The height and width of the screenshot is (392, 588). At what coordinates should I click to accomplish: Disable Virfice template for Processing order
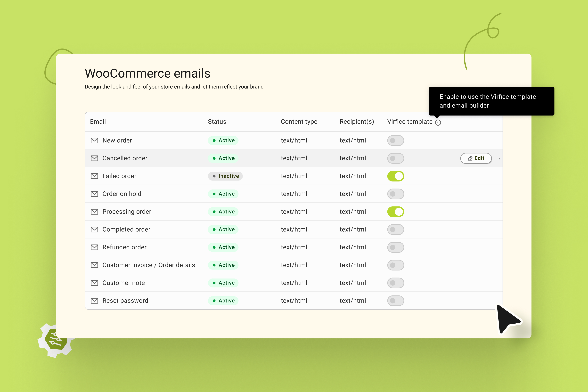pos(395,212)
